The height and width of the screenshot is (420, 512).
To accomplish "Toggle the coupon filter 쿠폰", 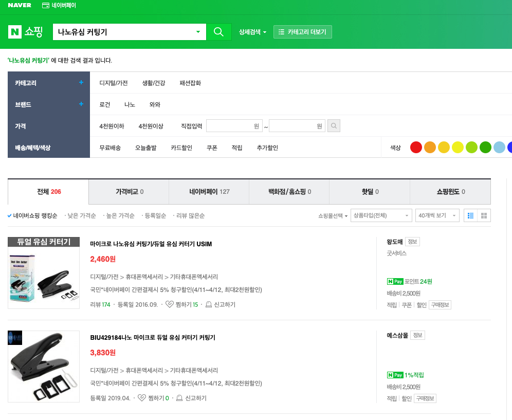I will [212, 148].
